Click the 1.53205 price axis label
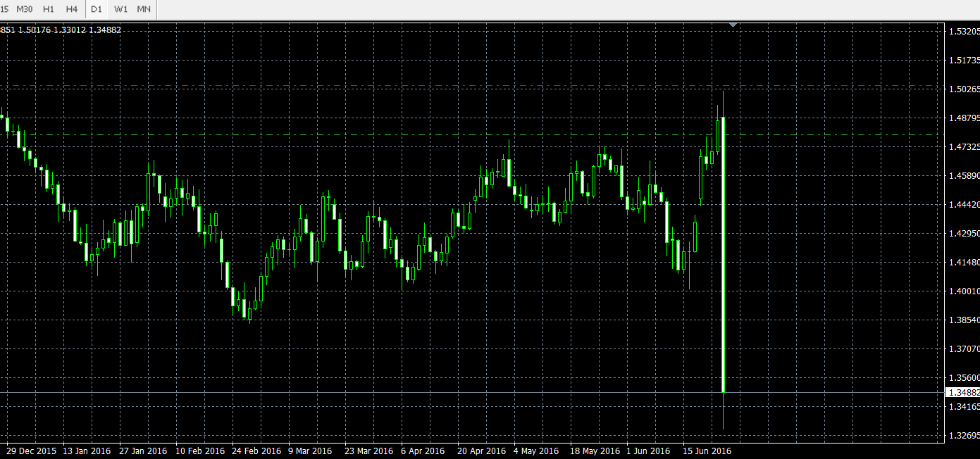The width and height of the screenshot is (980, 459). coord(964,32)
